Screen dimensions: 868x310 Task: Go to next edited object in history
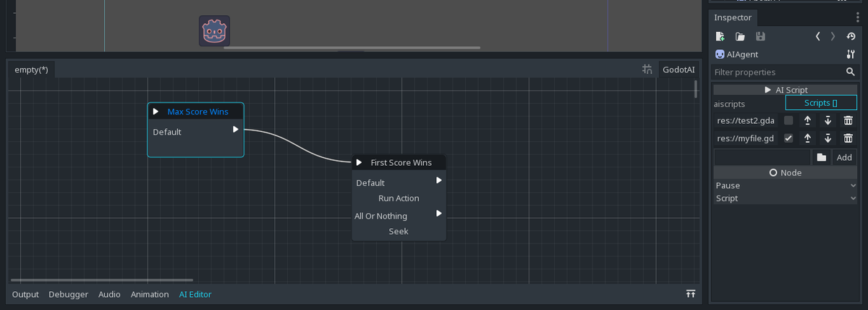coord(833,36)
